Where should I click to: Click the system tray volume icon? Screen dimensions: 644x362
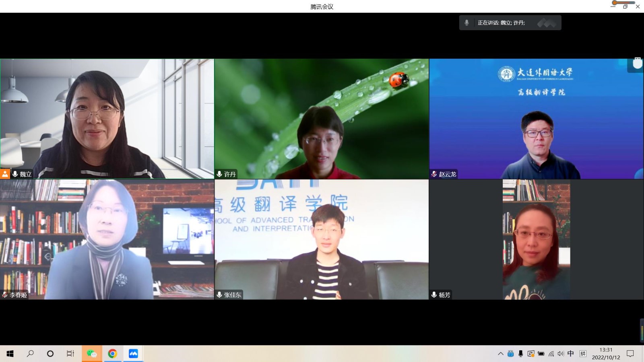pos(561,354)
